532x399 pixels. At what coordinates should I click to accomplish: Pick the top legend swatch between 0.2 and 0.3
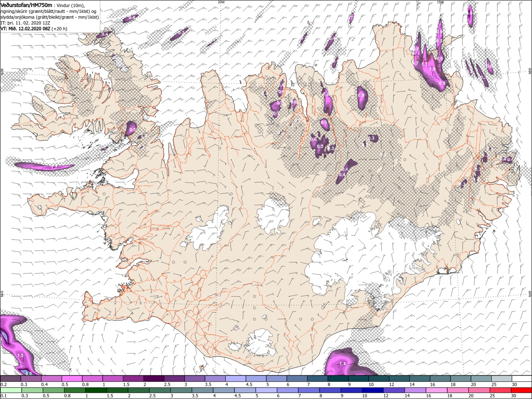(x=10, y=379)
